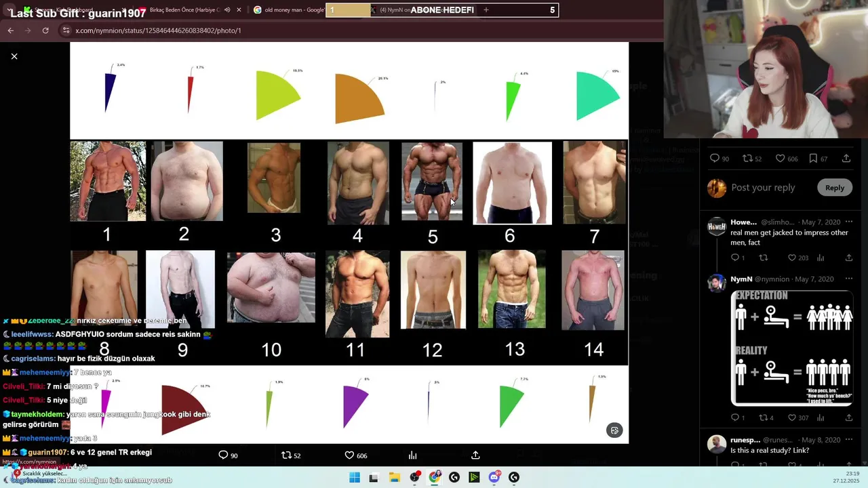Mute the Birkaç Beden Önce tab audio

227,10
